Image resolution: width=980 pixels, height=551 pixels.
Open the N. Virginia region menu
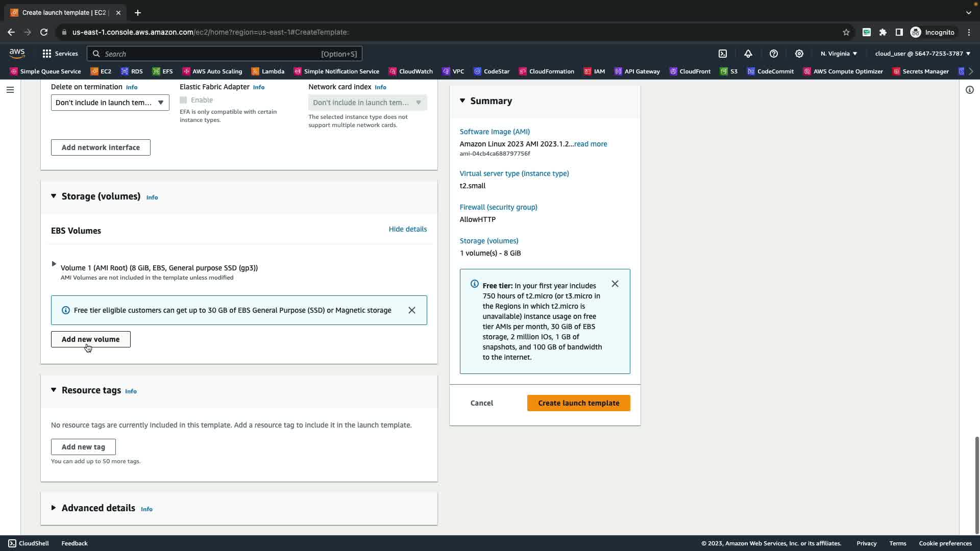[x=839, y=54]
